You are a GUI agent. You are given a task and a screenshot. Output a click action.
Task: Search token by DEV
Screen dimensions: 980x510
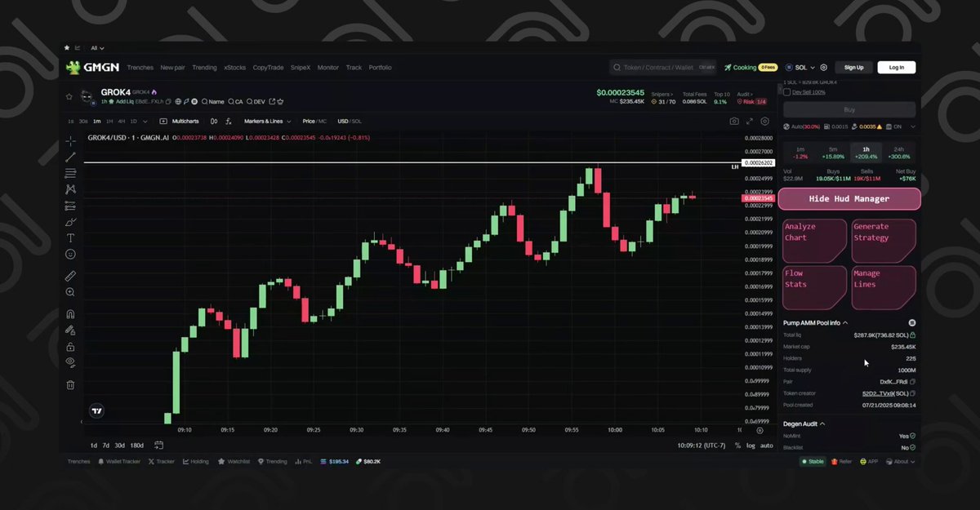[x=256, y=101]
